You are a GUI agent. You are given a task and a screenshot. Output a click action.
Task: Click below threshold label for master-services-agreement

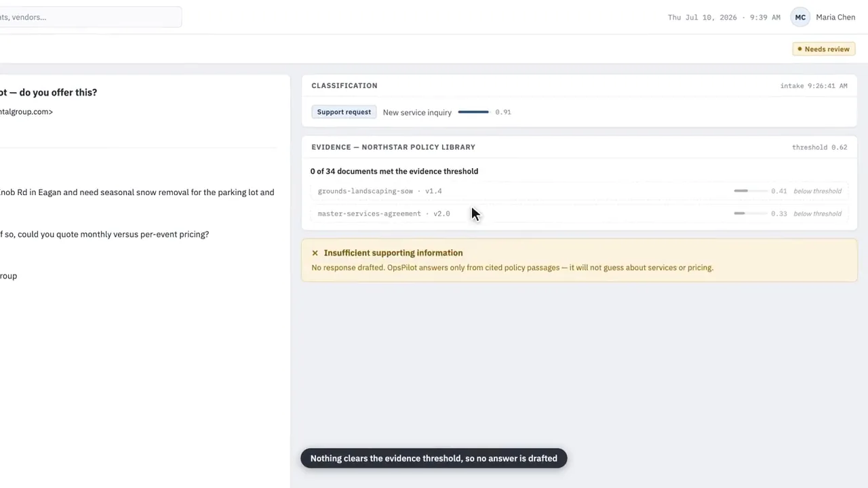(817, 213)
